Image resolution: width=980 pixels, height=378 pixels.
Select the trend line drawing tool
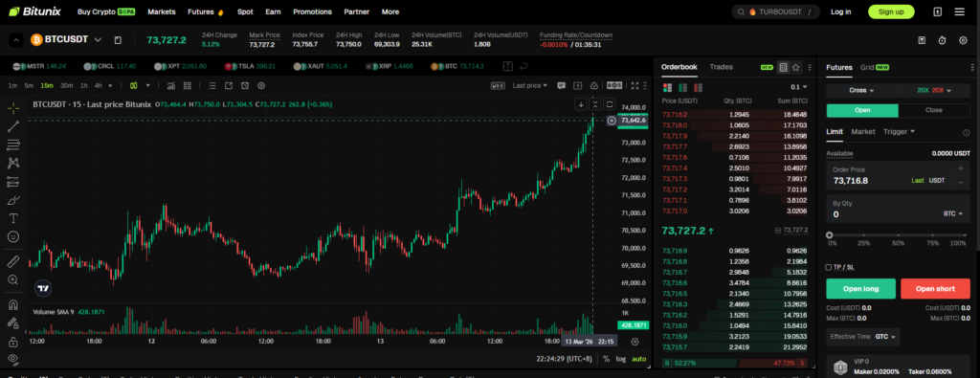[13, 127]
